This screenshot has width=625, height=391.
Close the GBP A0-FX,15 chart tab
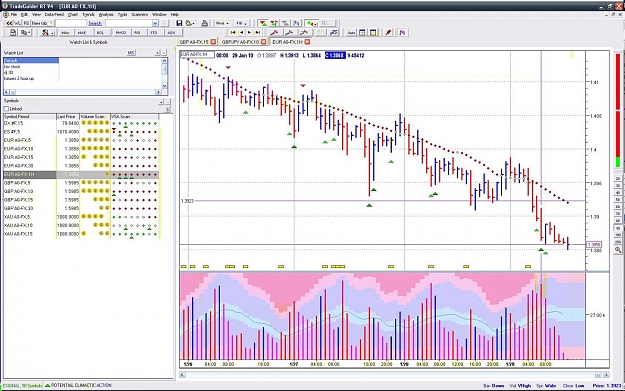pos(213,42)
